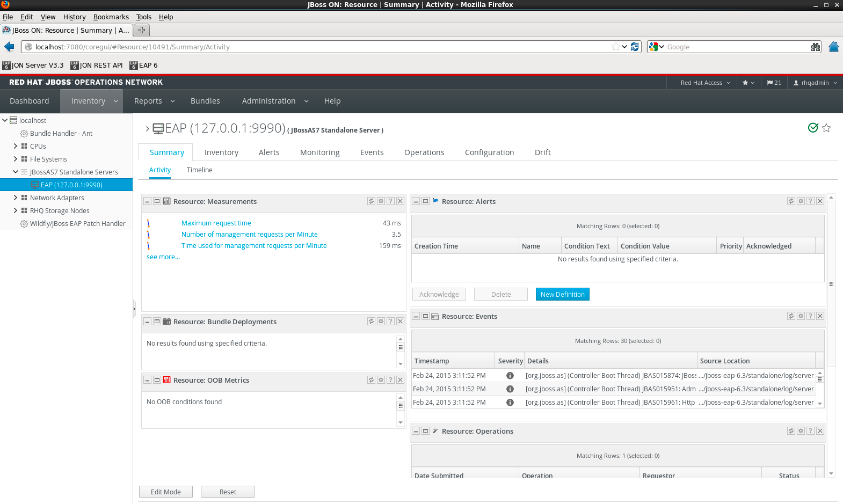Select Bundle Handler - Ant tree item
The image size is (843, 504).
[61, 133]
